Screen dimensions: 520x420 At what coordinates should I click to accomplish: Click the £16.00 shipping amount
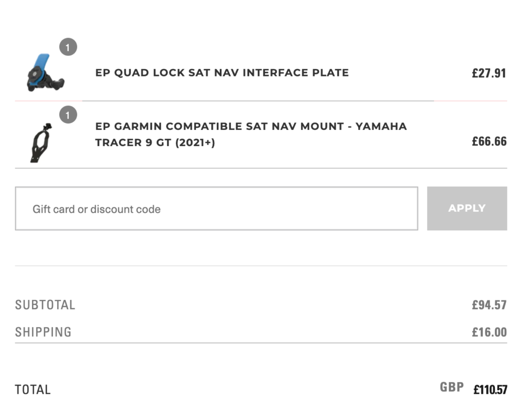point(489,332)
